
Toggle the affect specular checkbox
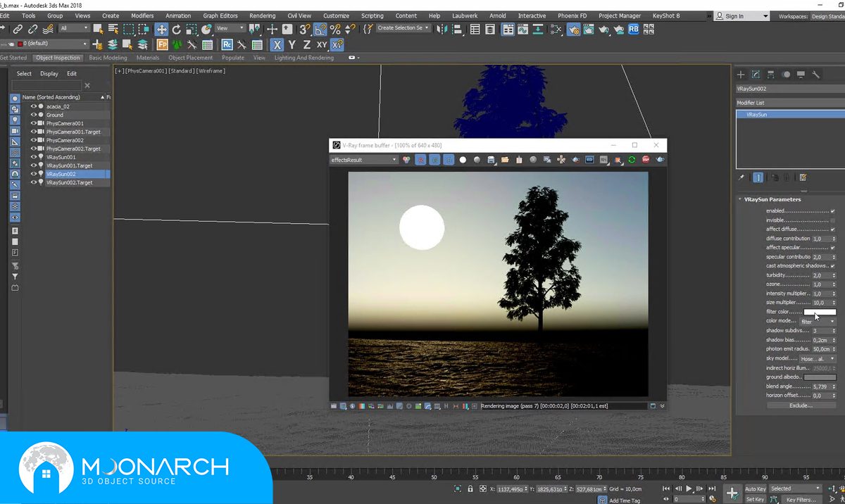[x=833, y=248]
